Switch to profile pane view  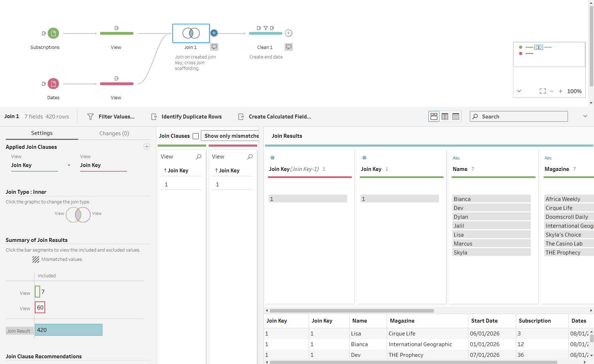point(434,117)
